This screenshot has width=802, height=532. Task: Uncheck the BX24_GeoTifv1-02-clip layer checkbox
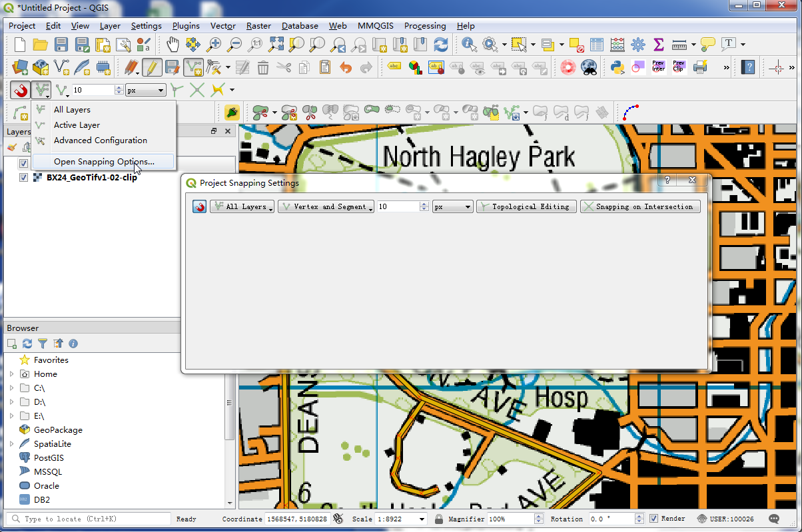(24, 178)
